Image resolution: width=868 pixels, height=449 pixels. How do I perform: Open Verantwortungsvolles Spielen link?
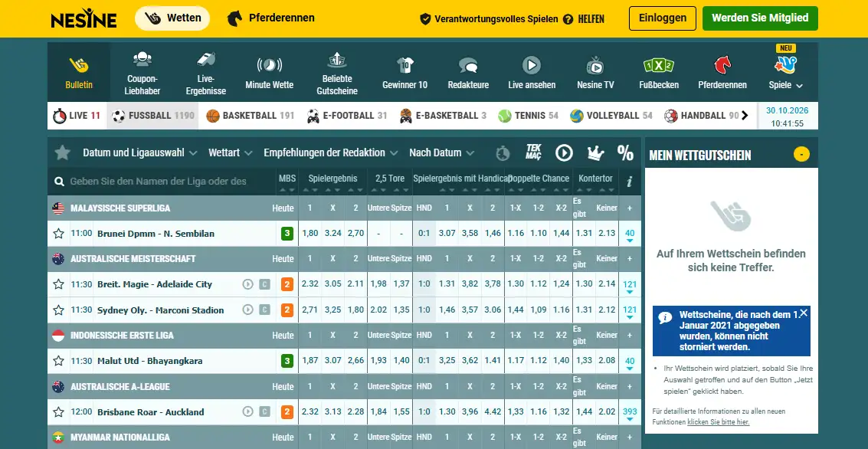tap(489, 19)
